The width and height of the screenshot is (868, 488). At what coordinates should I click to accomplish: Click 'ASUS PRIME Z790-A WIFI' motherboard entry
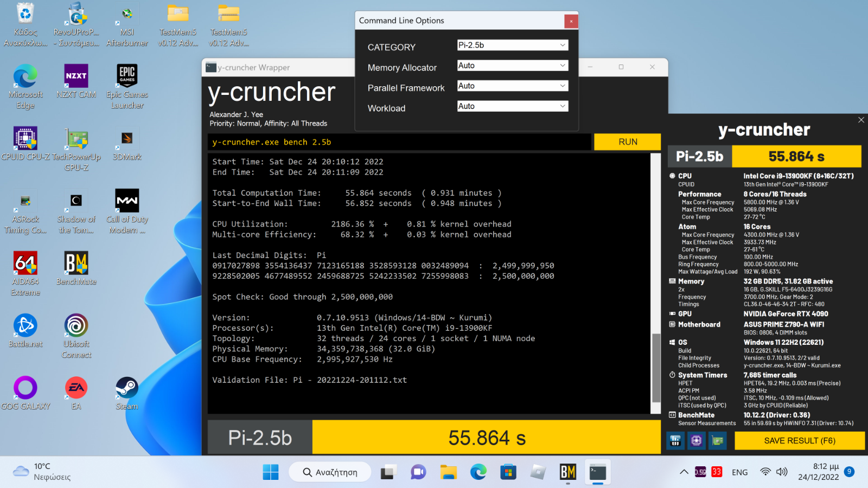[783, 324]
